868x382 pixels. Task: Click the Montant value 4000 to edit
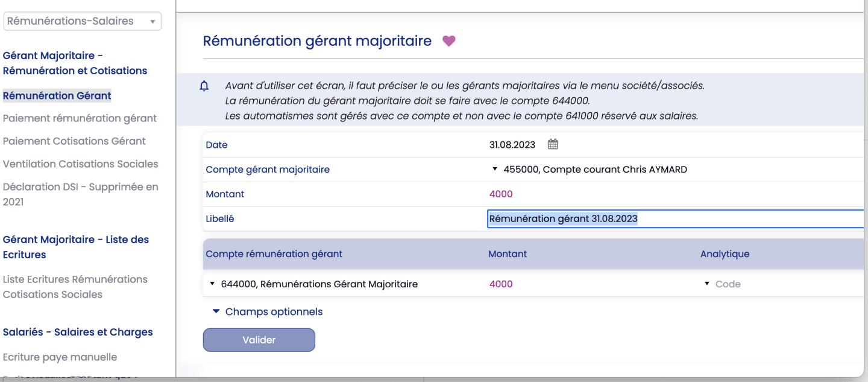(x=499, y=194)
